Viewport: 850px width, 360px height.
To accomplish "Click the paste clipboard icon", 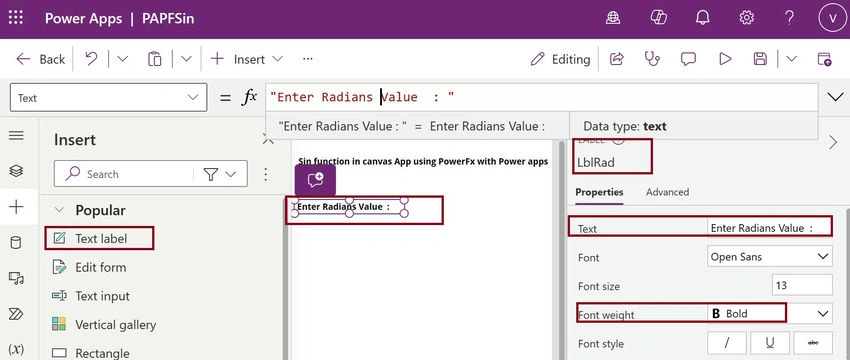I will (x=154, y=59).
